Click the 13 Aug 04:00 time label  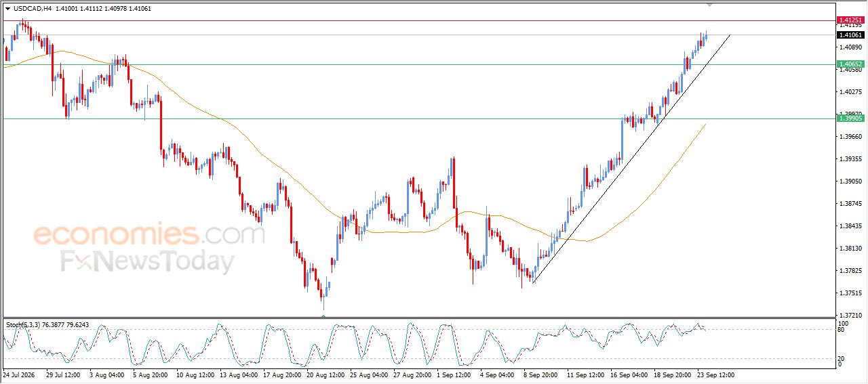pos(238,375)
